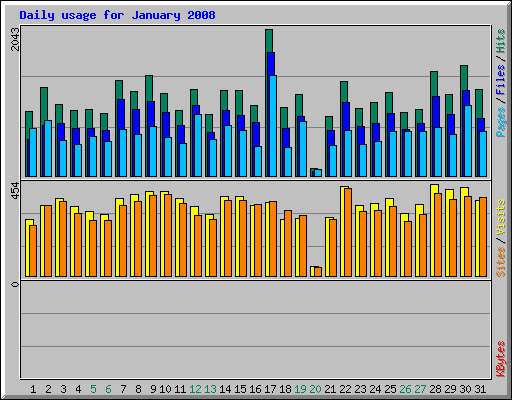Click day label '16' on the x-axis
512x400 pixels.
point(255,389)
